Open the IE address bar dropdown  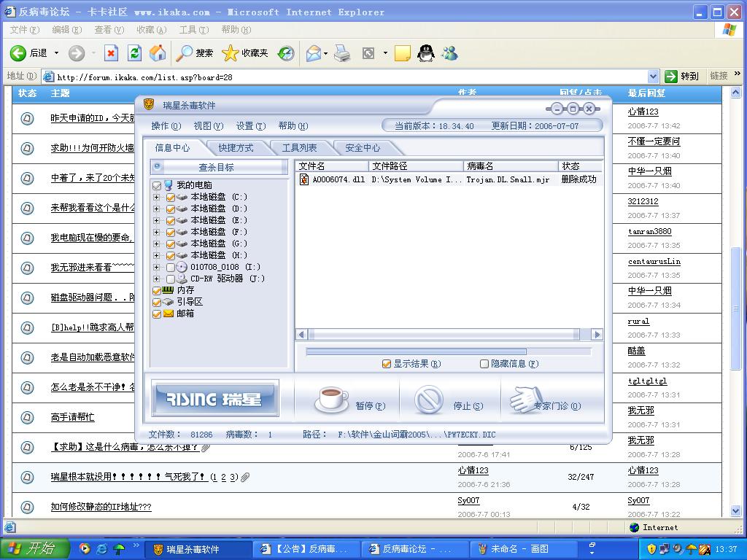click(x=653, y=76)
